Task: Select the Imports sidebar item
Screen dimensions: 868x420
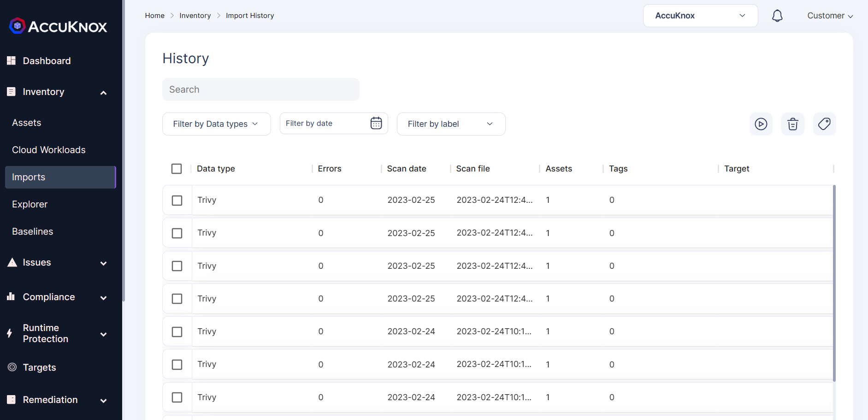Action: (60, 177)
